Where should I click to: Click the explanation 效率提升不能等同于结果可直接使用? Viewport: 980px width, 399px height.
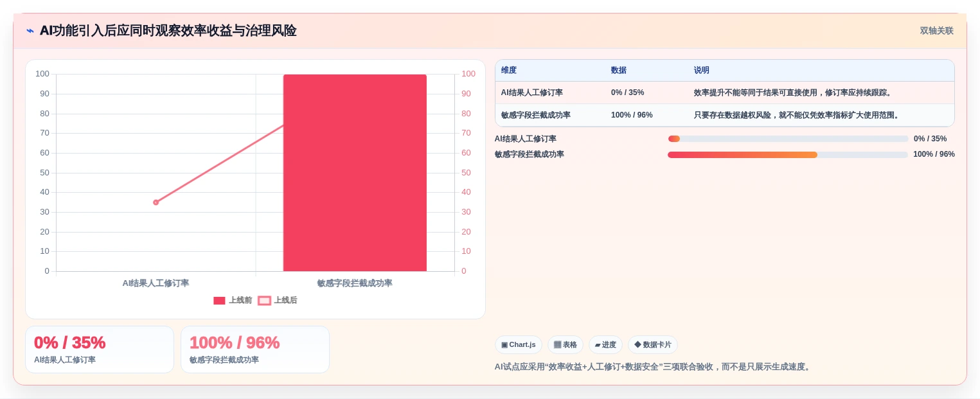(794, 93)
